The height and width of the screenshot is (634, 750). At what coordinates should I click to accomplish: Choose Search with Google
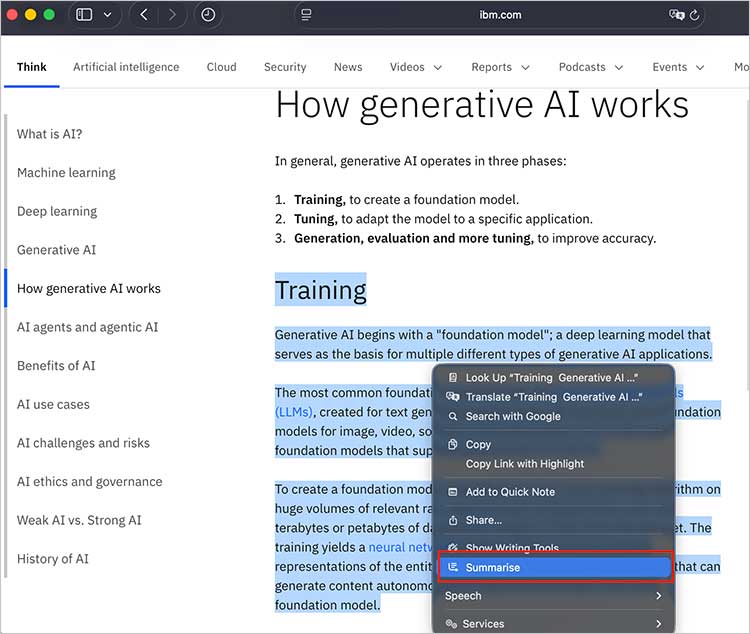(553, 416)
